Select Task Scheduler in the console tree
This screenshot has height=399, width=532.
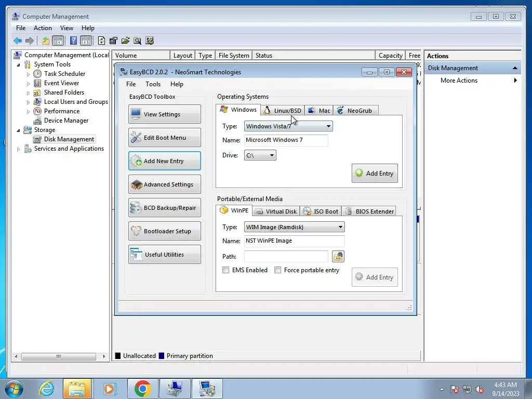coord(64,74)
